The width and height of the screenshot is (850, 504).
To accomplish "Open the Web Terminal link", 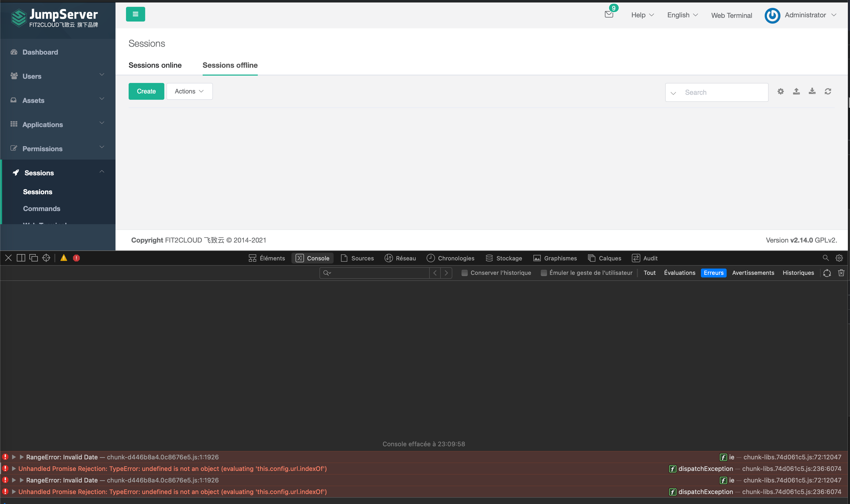I will [x=732, y=15].
